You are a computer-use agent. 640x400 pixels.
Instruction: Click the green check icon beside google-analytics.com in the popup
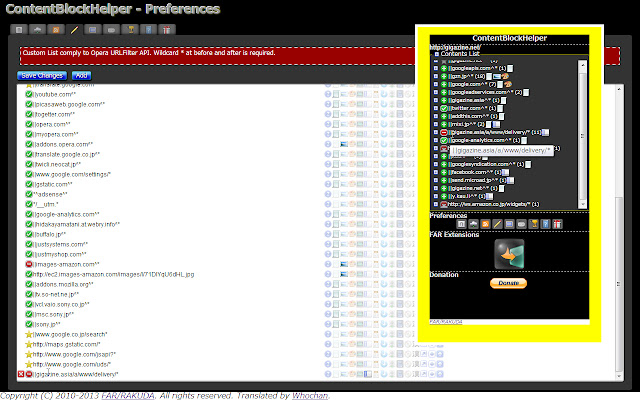tap(444, 140)
